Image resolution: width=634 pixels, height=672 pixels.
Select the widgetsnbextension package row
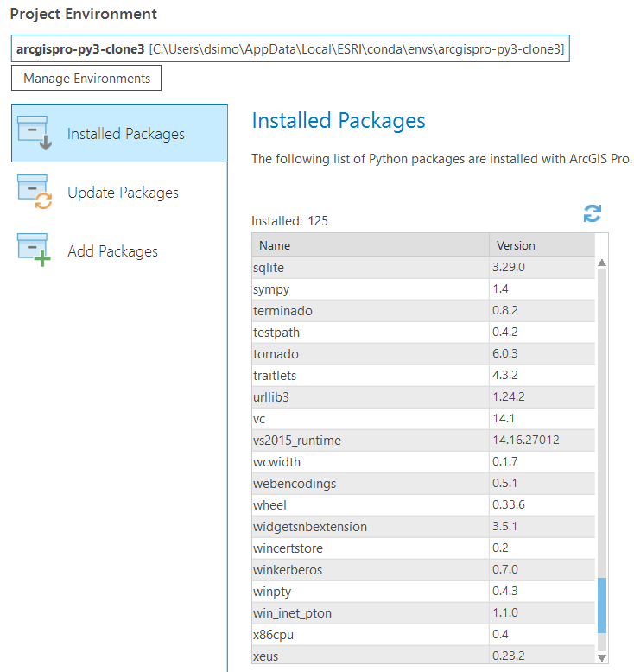423,527
